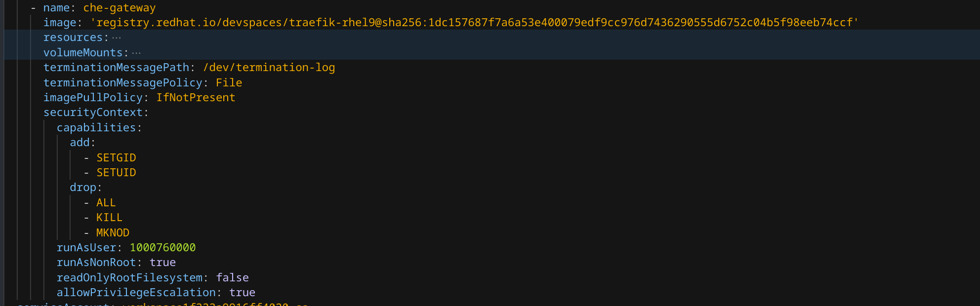Click the terminationMessagePath key
This screenshot has width=980, height=306.
pyautogui.click(x=116, y=68)
